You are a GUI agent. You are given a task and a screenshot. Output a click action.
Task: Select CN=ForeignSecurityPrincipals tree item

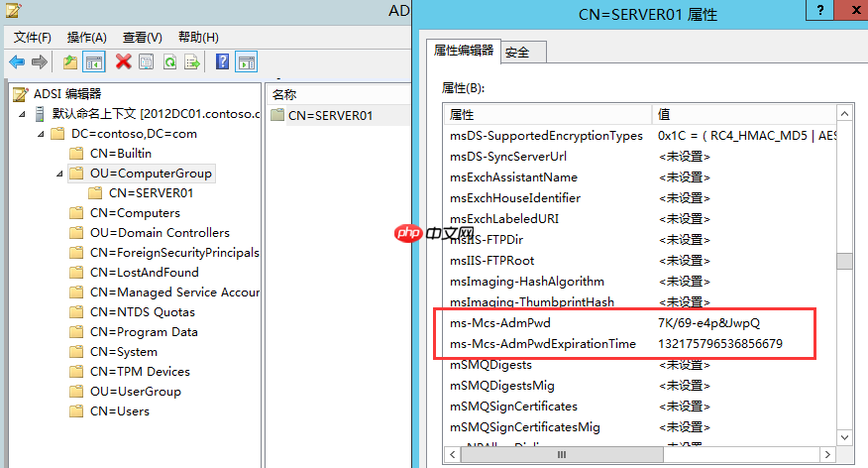(174, 253)
